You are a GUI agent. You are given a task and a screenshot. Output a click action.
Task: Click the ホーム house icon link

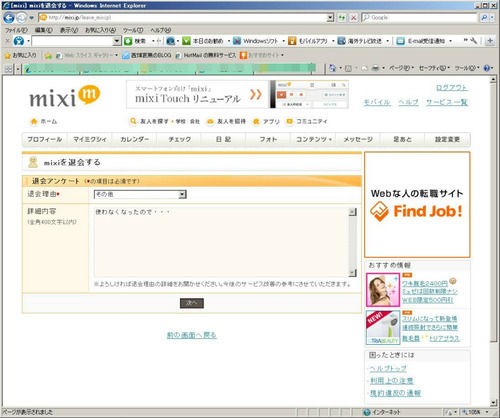[x=34, y=121]
